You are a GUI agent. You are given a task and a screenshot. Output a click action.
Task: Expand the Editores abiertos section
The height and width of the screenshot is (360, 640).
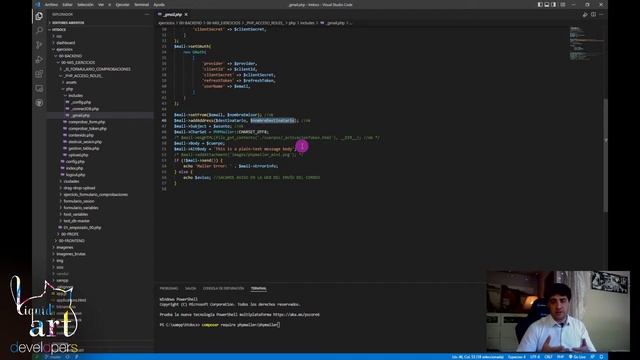(x=100, y=22)
